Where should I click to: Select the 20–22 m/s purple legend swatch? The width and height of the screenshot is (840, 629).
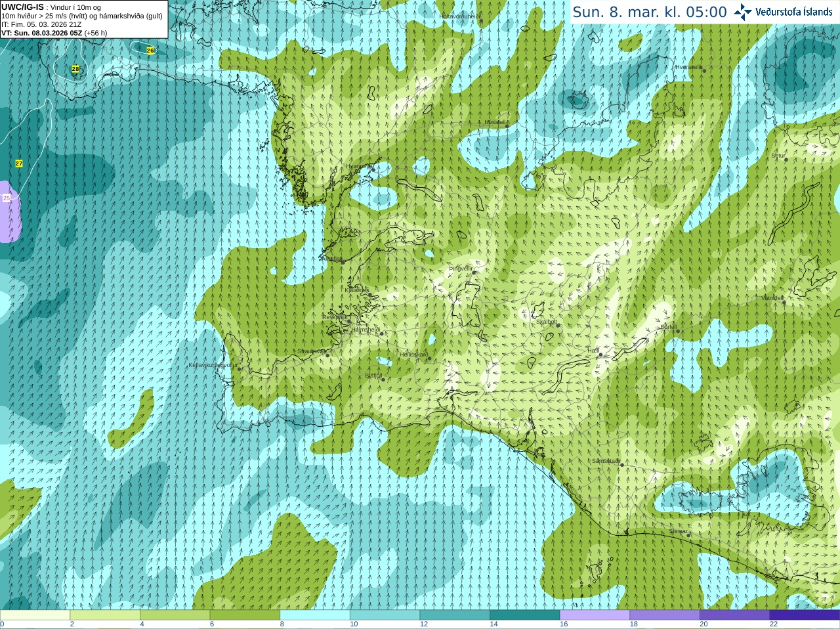point(735,615)
